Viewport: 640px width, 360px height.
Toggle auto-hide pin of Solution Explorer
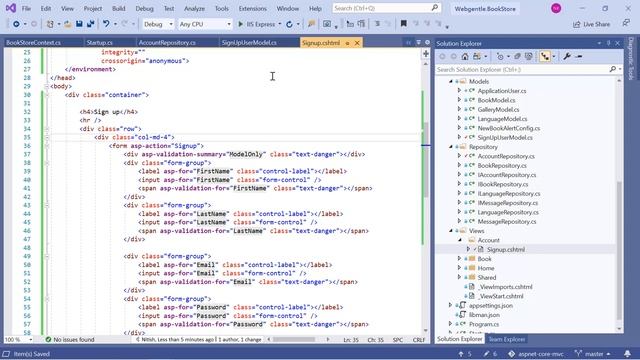pyautogui.click(x=608, y=43)
